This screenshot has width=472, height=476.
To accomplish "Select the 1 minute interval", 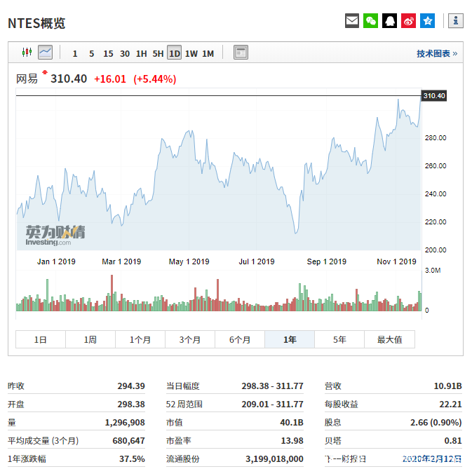I will click(x=75, y=54).
